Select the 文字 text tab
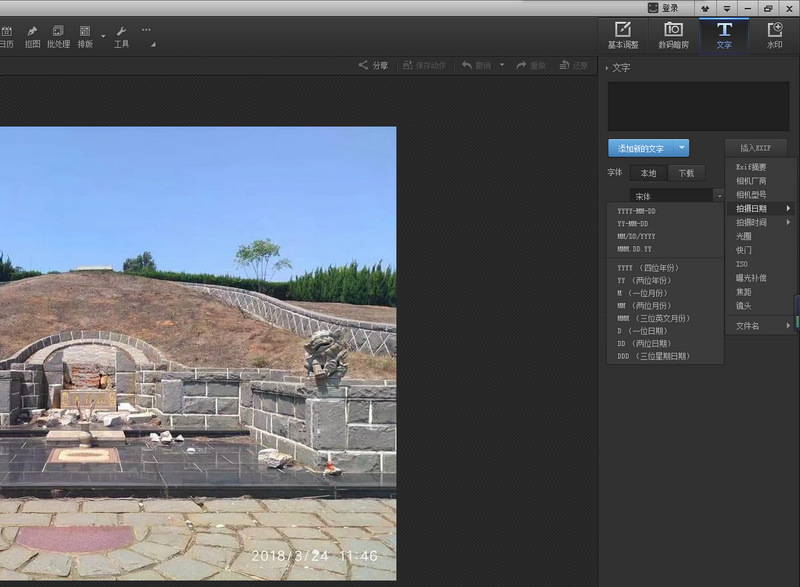The height and width of the screenshot is (587, 800). pyautogui.click(x=724, y=35)
